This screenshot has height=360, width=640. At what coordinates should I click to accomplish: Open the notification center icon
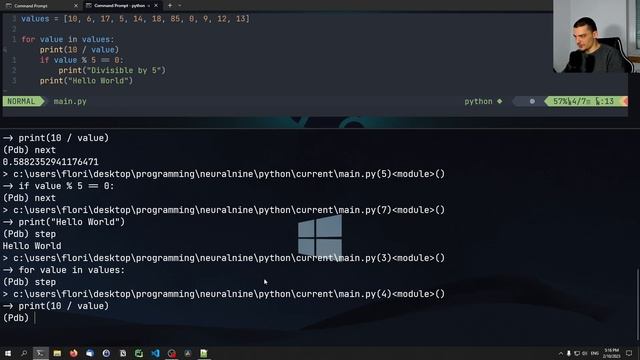pyautogui.click(x=629, y=353)
